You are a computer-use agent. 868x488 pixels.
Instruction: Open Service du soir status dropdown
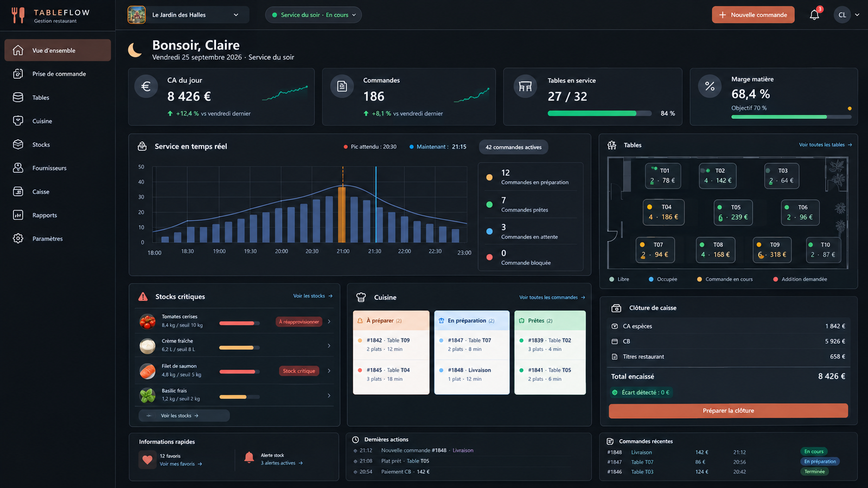[314, 15]
